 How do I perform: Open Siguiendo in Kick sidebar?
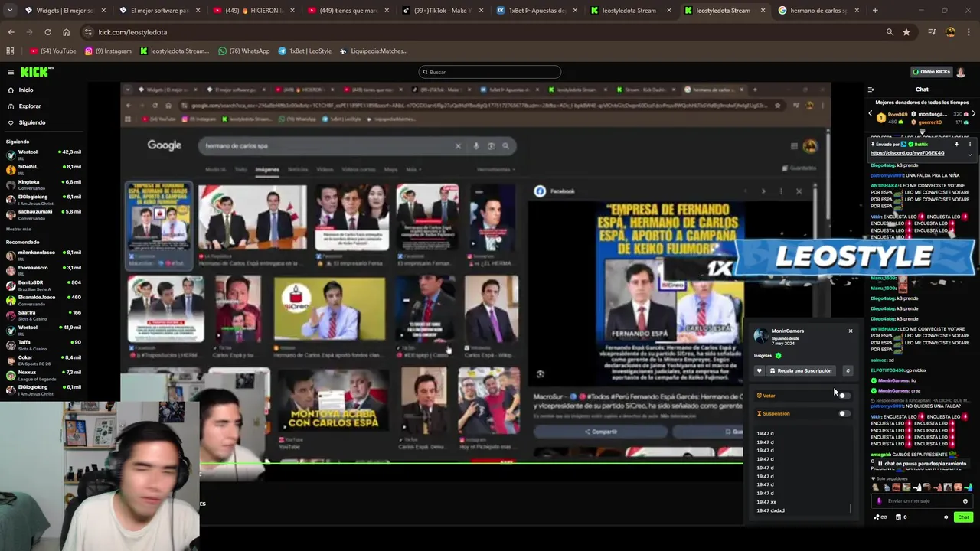coord(32,122)
